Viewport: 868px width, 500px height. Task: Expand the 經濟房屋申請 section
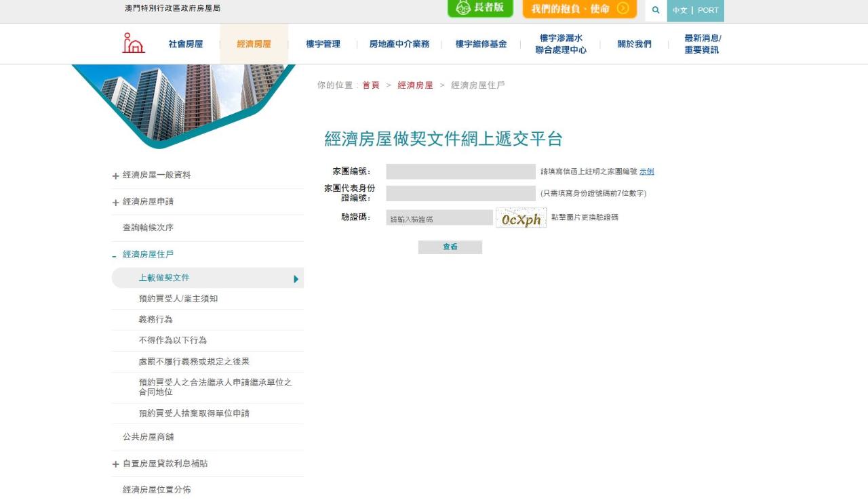116,203
